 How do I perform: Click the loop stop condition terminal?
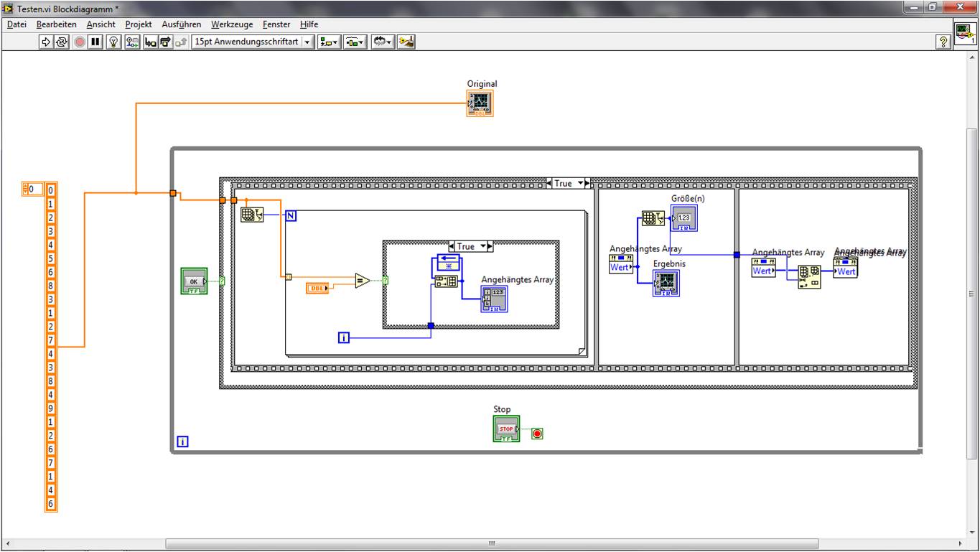tap(537, 434)
